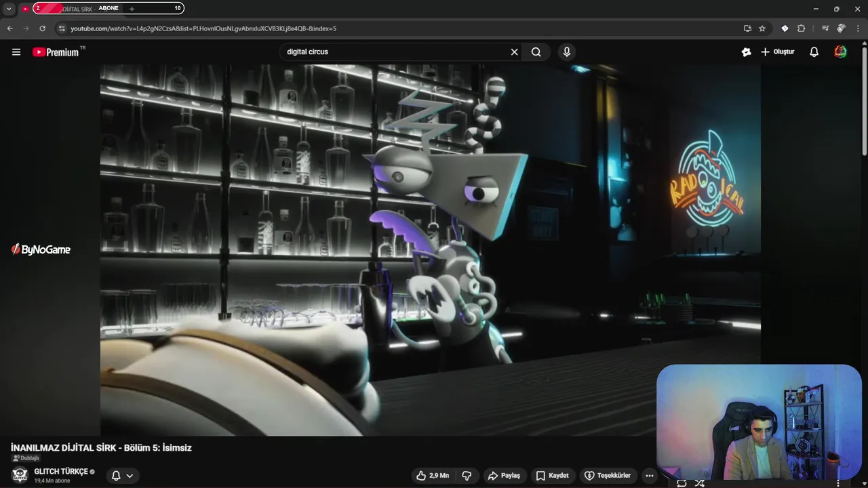This screenshot has width=868, height=488.
Task: Open Chrome three-dot menu
Action: (x=858, y=28)
